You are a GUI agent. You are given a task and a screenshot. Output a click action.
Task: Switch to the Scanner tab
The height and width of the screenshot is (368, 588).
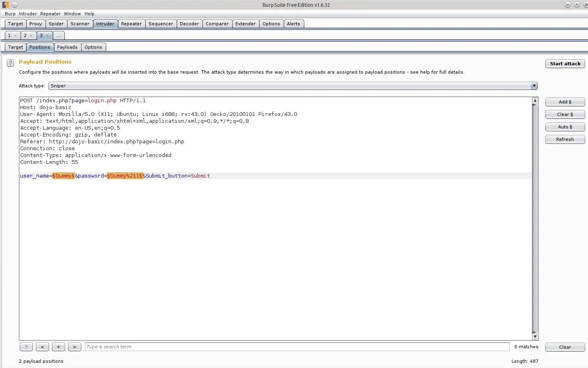pyautogui.click(x=80, y=24)
